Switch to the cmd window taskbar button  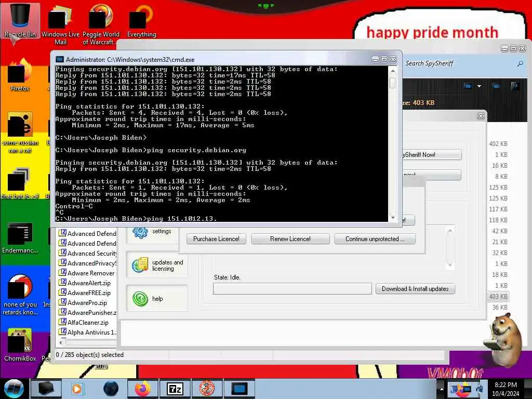(x=239, y=389)
